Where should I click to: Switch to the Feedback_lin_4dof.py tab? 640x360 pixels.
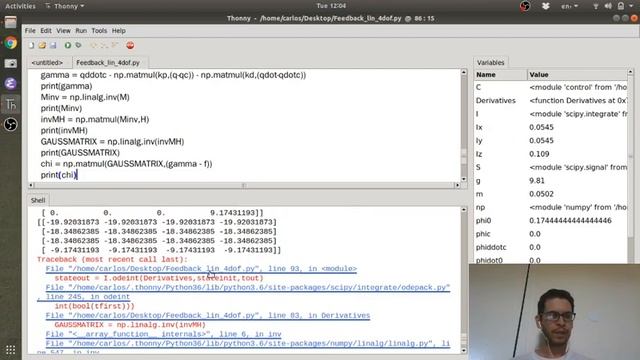click(x=108, y=63)
